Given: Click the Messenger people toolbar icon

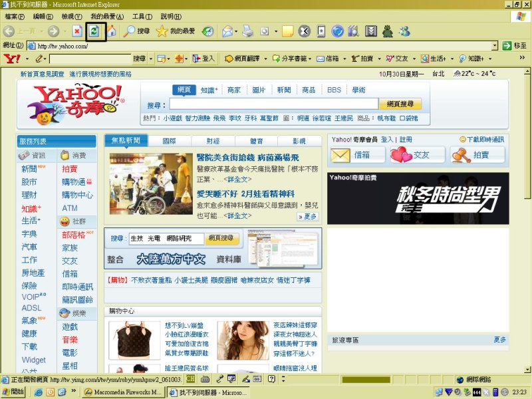Looking at the screenshot, I should click(x=404, y=31).
